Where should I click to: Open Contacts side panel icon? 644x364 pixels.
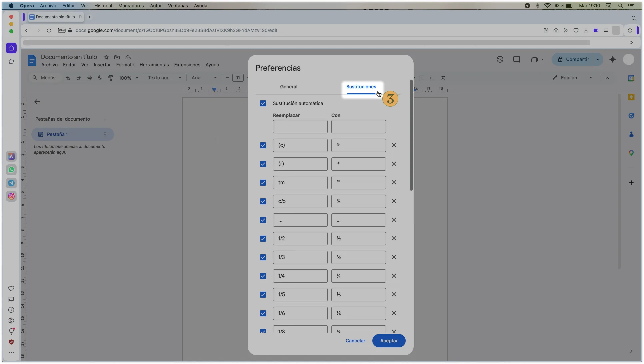tap(631, 134)
